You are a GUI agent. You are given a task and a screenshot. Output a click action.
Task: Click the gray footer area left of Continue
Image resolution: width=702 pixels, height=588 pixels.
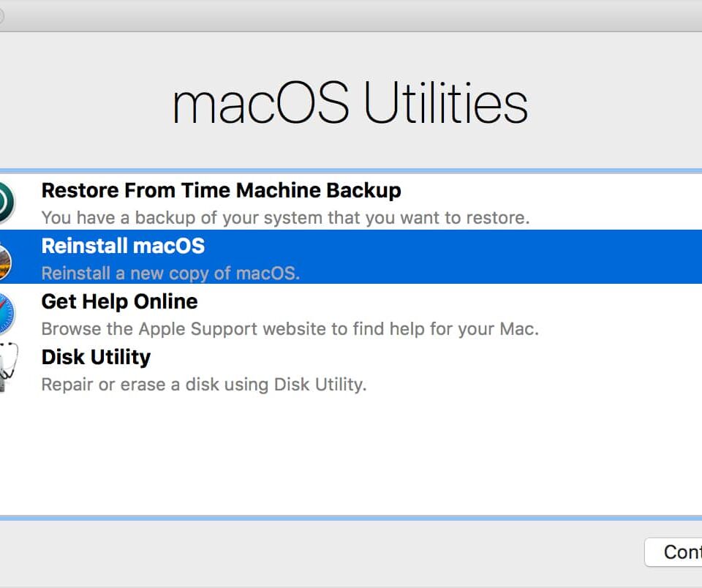322,553
